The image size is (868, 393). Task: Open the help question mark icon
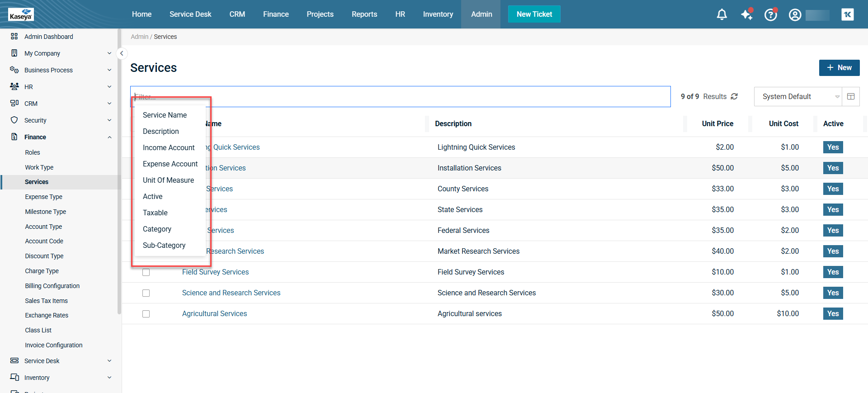pyautogui.click(x=770, y=14)
